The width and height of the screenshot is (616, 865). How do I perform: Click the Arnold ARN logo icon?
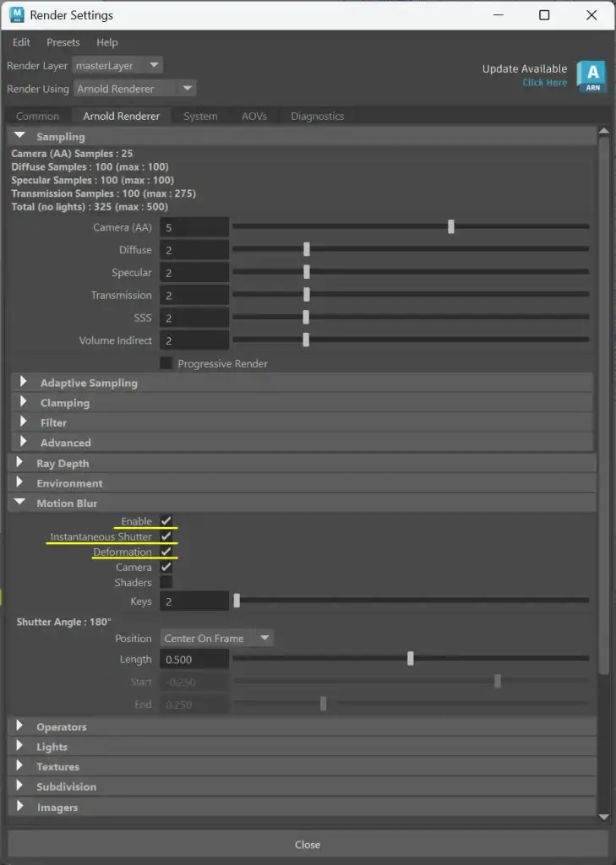[592, 77]
